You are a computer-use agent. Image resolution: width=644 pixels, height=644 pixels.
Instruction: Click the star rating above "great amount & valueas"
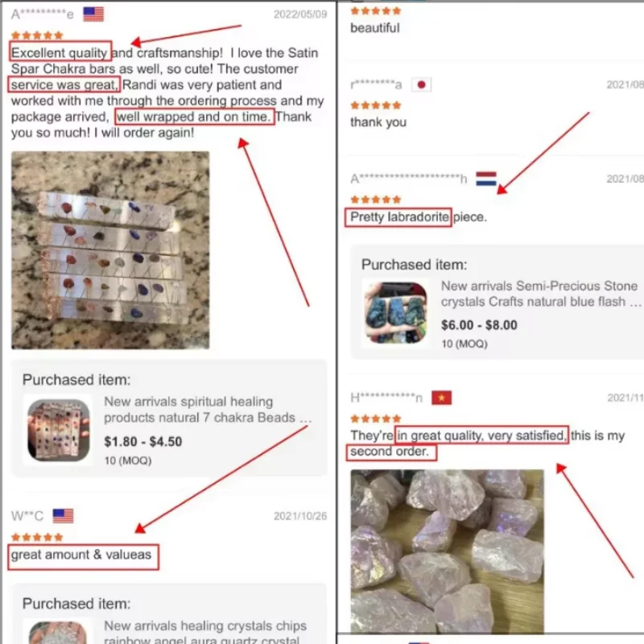[37, 537]
